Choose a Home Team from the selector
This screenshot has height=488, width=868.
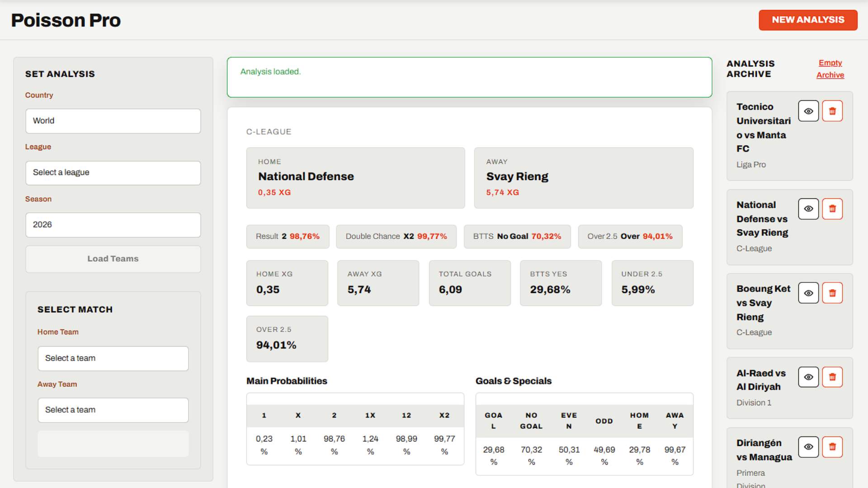coord(113,358)
